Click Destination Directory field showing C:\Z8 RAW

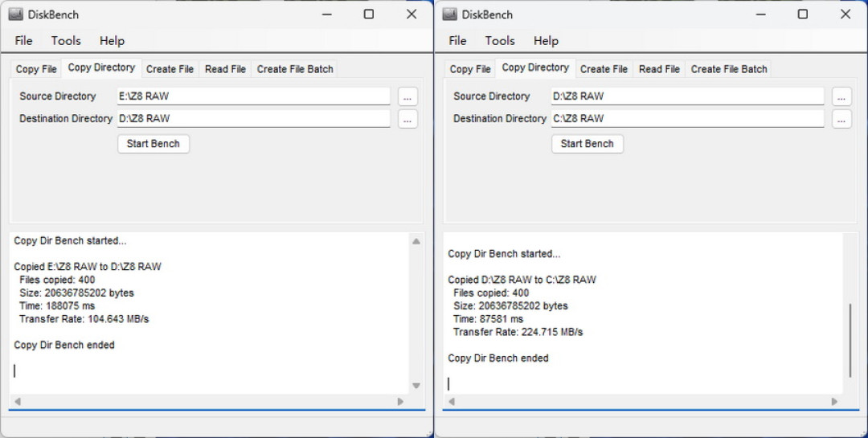687,118
